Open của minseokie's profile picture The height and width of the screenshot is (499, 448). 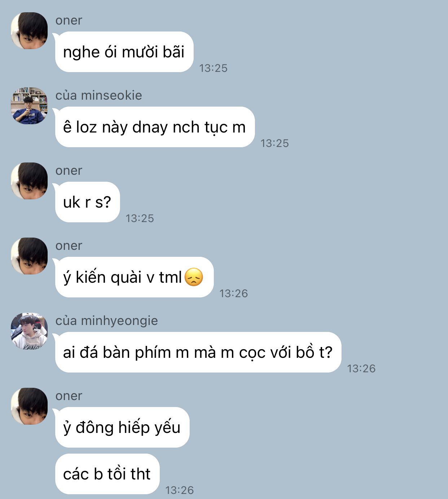click(29, 106)
